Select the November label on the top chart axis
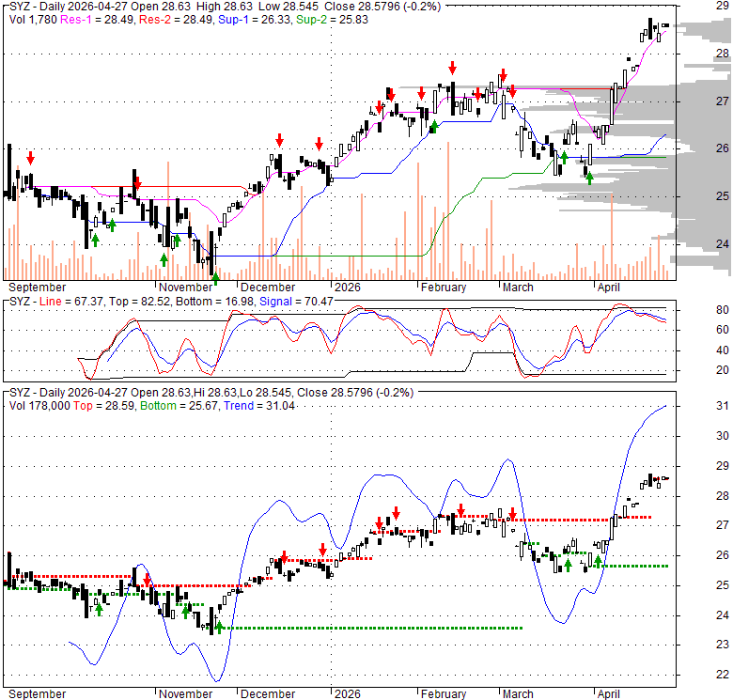Viewport: 733px width, 700px height. point(185,287)
